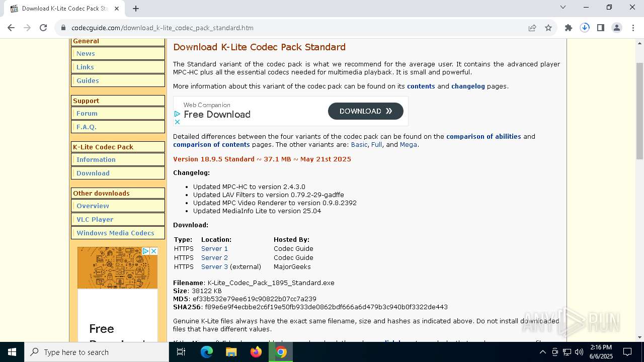
Task: Open the Basic variant link
Action: click(x=359, y=145)
